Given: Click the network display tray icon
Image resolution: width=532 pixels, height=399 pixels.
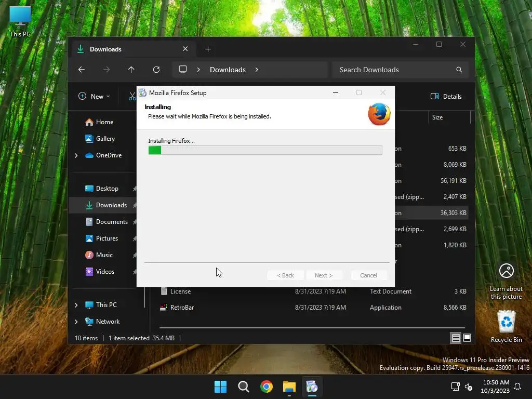Looking at the screenshot, I should tap(455, 387).
